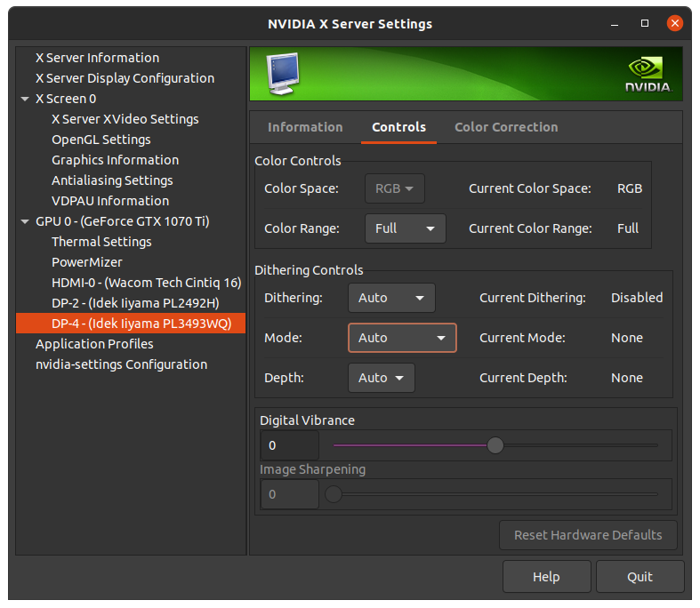
Task: Click the Current Color Range value Full
Action: pos(628,228)
